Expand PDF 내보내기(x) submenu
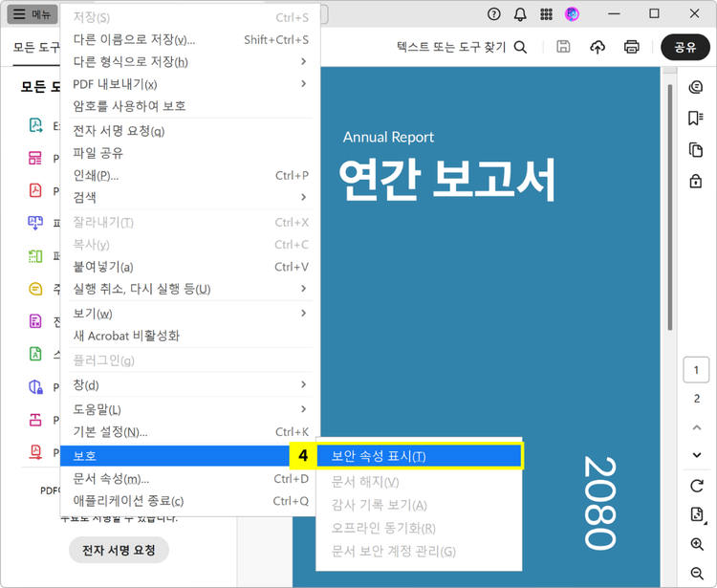Screen dimensions: 717x588 (x=190, y=84)
